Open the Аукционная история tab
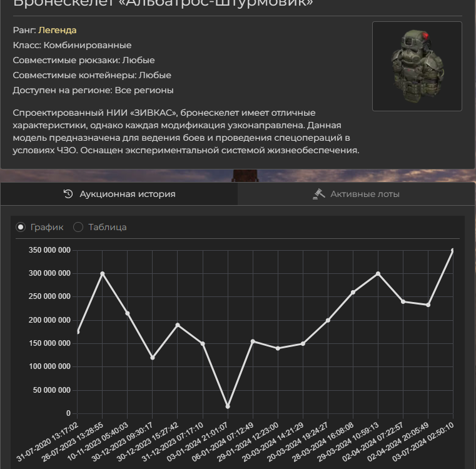The width and height of the screenshot is (476, 469). tap(119, 194)
